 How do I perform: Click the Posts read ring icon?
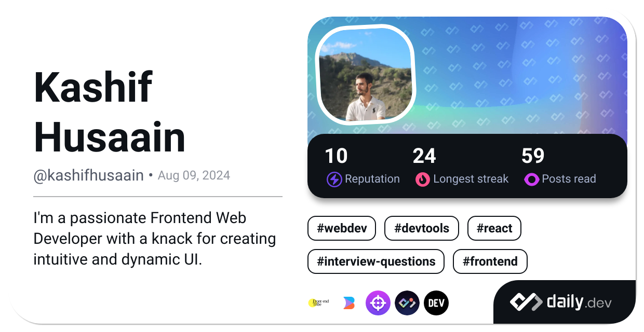pyautogui.click(x=531, y=179)
